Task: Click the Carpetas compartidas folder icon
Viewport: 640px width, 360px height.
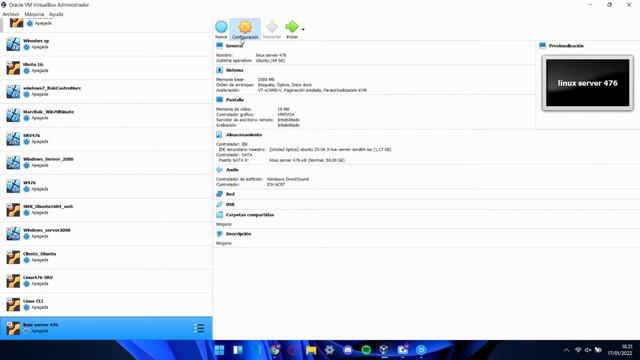Action: [219, 215]
